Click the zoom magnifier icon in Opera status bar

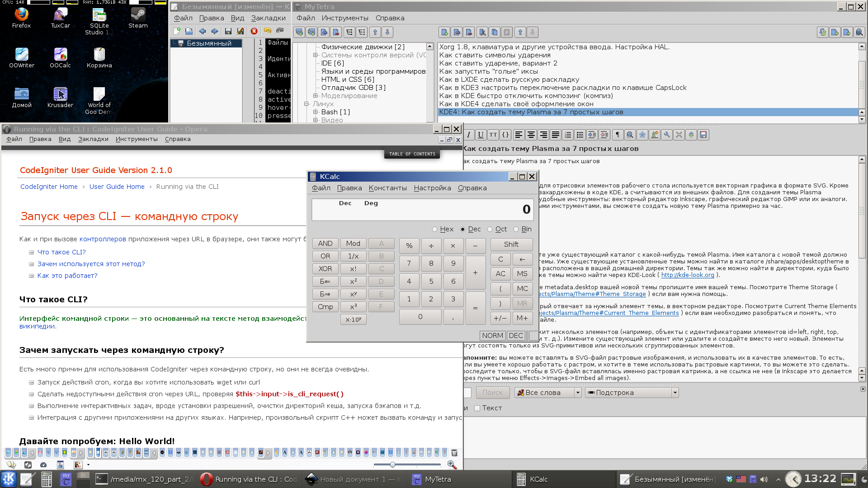click(x=452, y=465)
